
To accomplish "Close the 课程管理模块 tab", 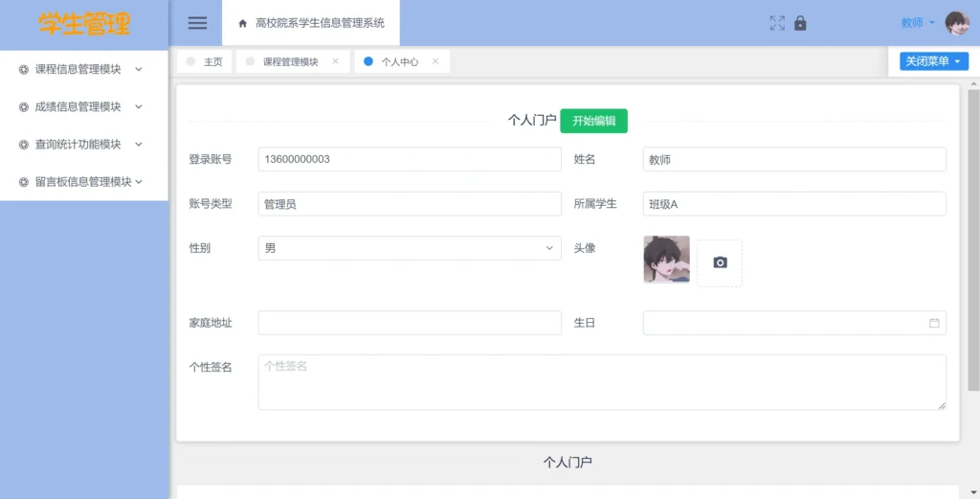I will click(336, 61).
